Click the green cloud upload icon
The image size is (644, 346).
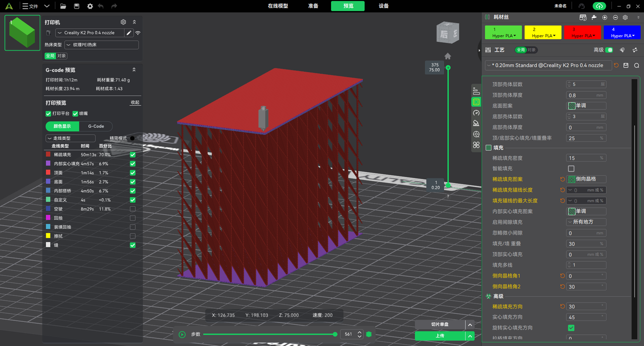click(599, 6)
